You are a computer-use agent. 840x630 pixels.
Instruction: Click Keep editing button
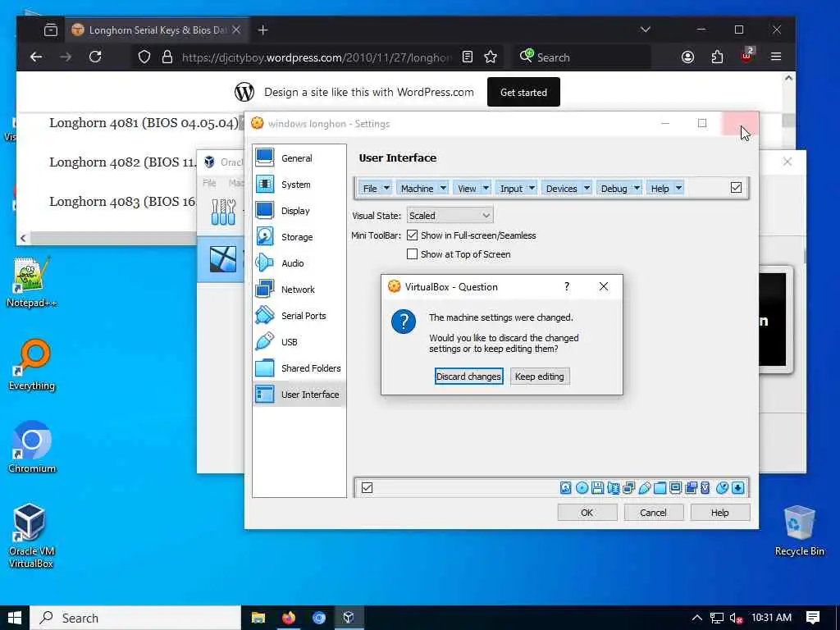(540, 376)
